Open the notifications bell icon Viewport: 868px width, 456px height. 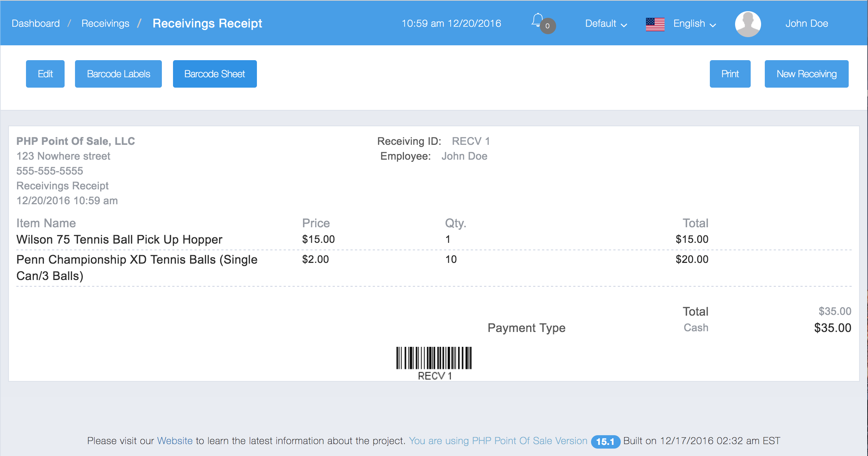[x=537, y=20]
